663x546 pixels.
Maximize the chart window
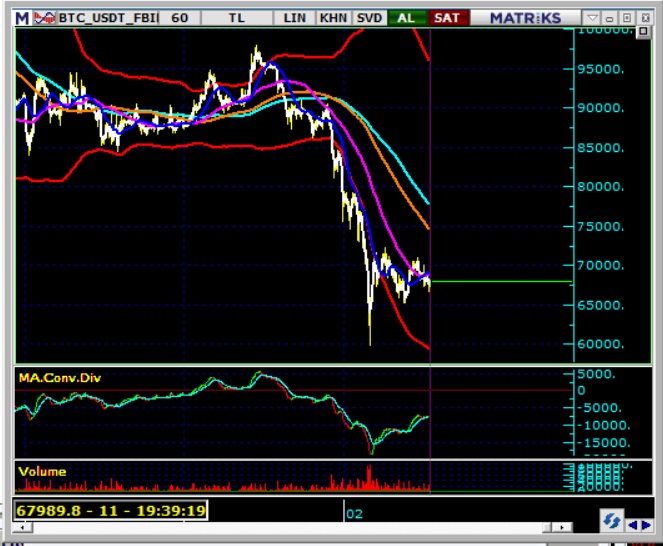click(628, 18)
